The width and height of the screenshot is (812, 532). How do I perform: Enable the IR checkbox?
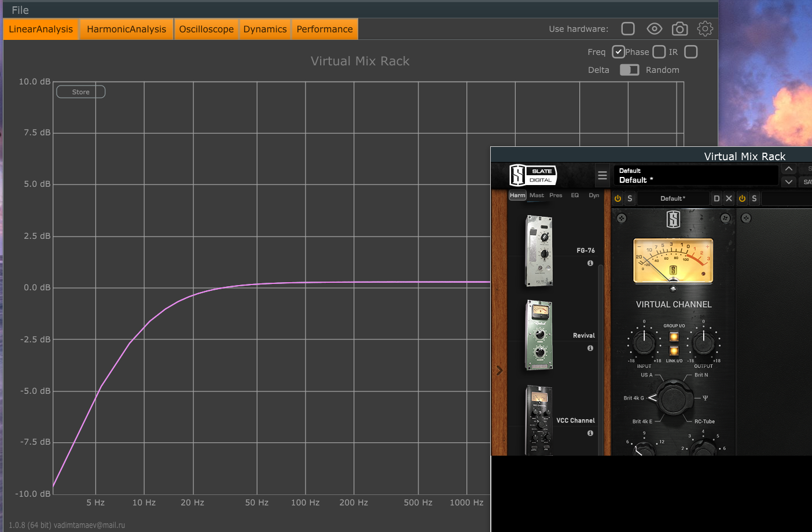(691, 52)
